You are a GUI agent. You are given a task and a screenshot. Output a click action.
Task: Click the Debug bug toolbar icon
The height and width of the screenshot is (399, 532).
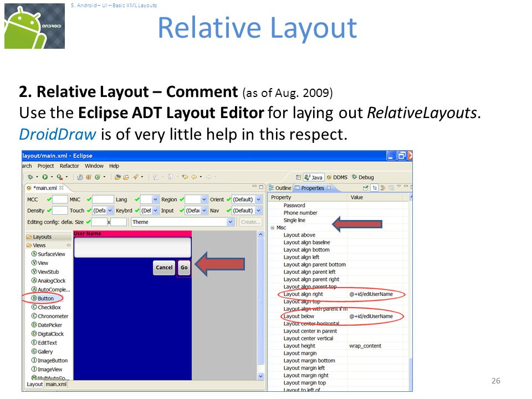point(30,177)
